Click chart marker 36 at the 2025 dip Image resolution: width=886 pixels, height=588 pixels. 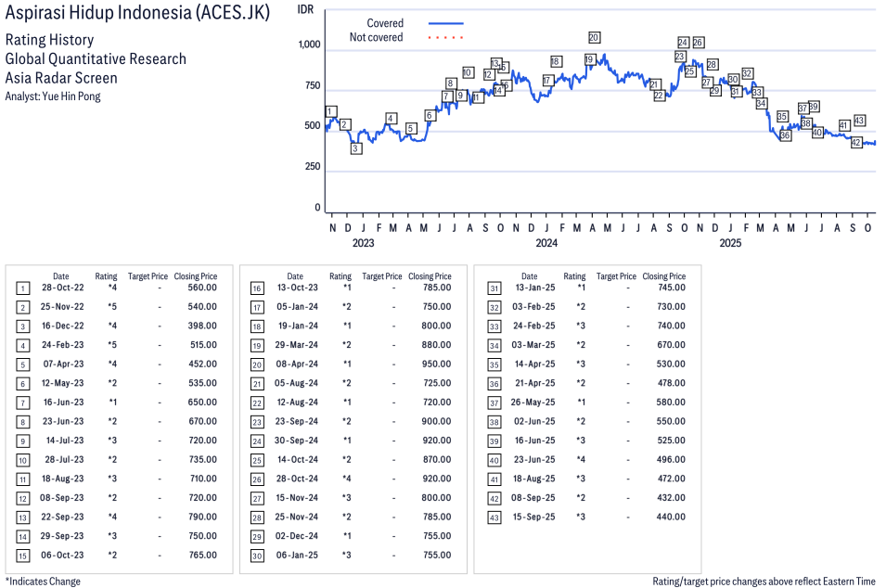(x=785, y=135)
